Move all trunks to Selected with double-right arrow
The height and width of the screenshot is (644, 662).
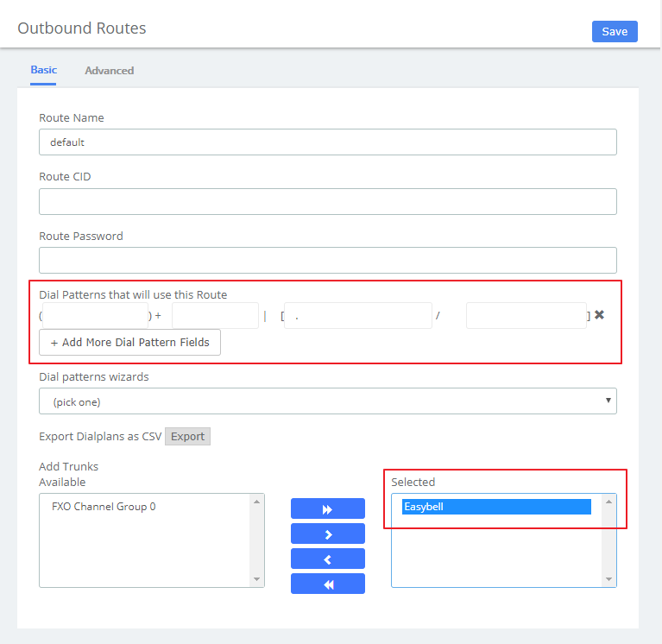[x=328, y=509]
